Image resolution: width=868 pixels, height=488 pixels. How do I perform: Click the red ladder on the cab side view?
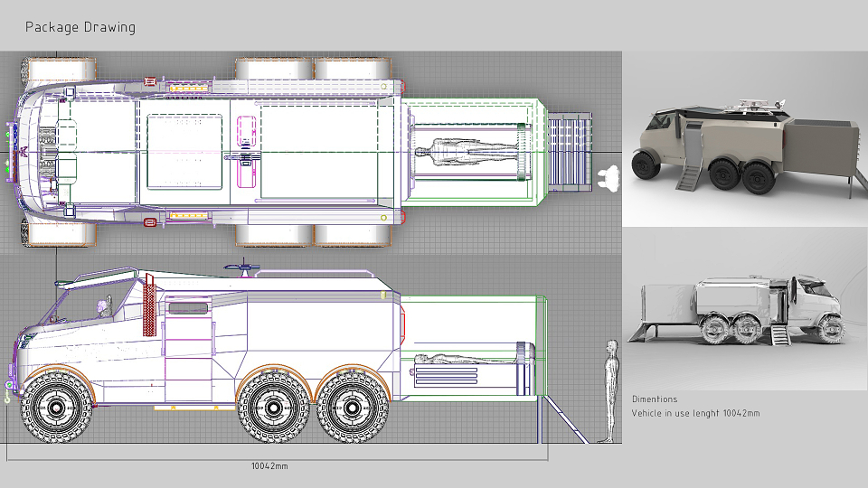click(149, 305)
